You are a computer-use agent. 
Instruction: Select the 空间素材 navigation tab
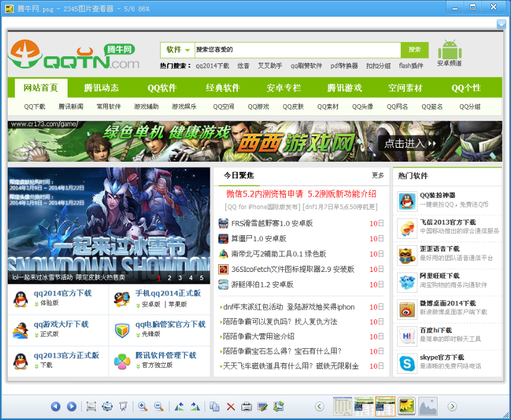[405, 88]
